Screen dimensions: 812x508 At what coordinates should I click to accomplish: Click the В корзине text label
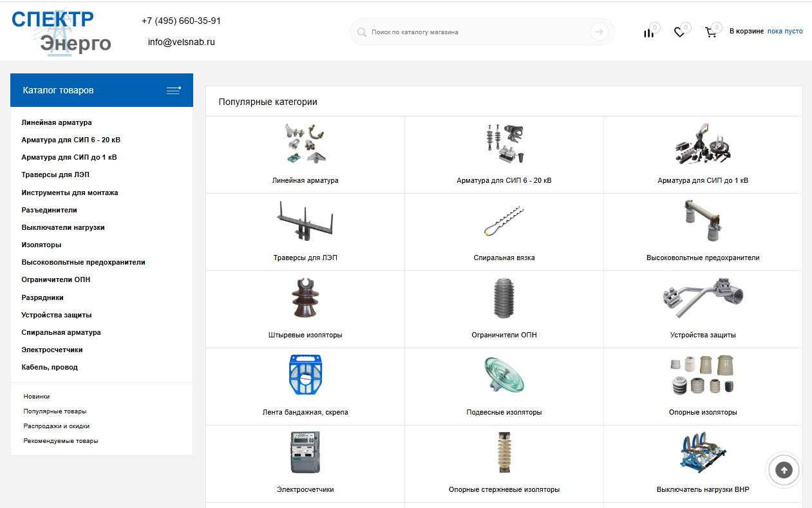pos(747,31)
